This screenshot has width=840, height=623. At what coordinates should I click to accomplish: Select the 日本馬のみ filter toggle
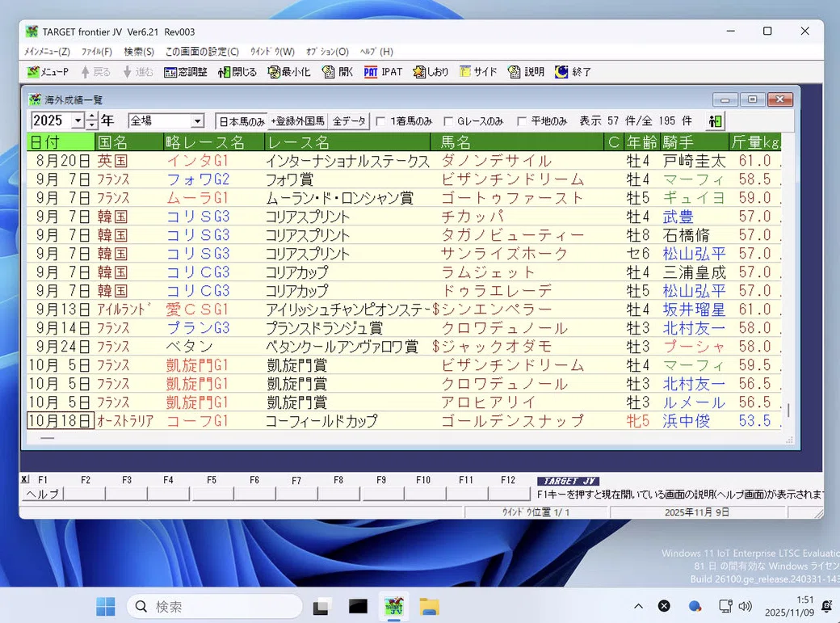(241, 121)
